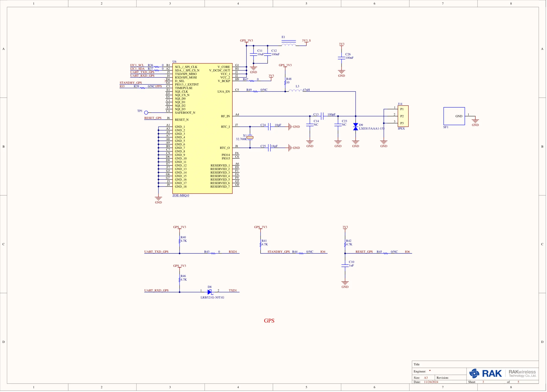
Task: Click the LXES15AAA1-153 part number text
Action: point(372,129)
